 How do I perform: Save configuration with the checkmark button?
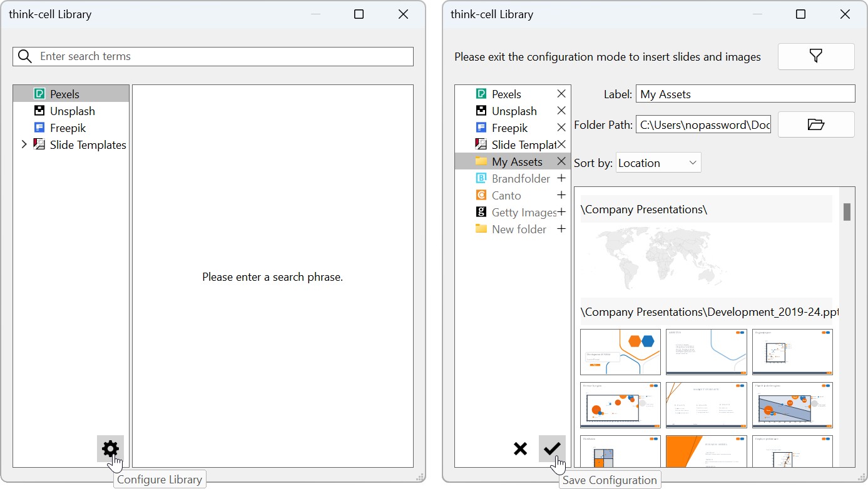(x=552, y=448)
